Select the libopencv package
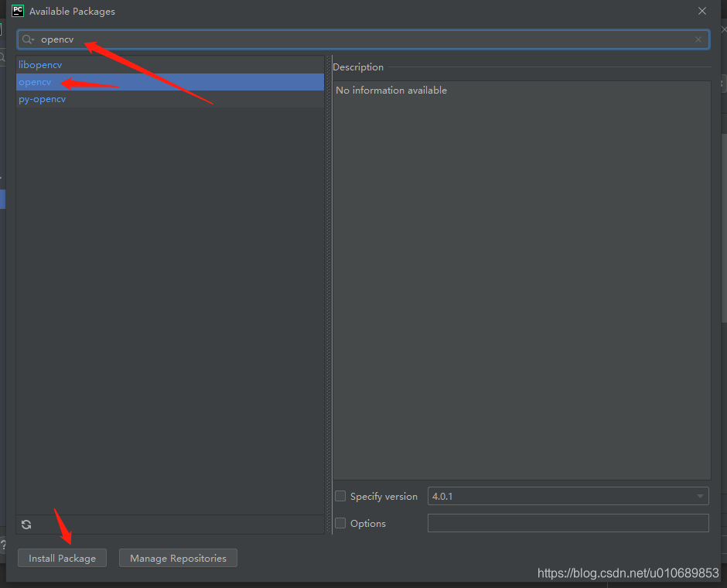 tap(40, 64)
